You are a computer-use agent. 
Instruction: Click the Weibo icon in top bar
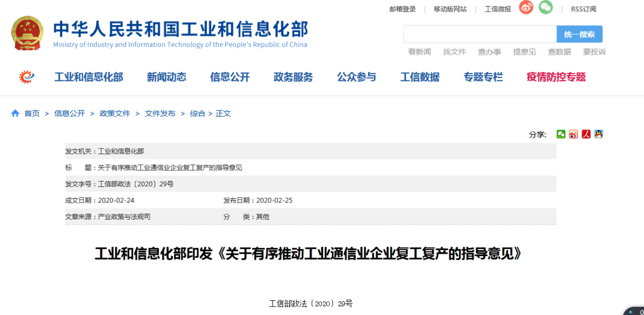525,8
